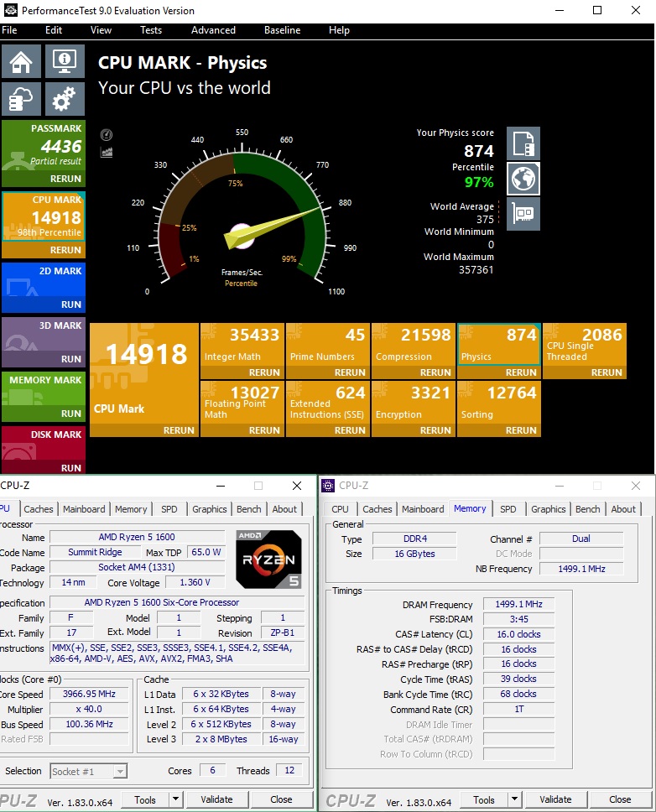The height and width of the screenshot is (812, 656).
Task: Rerun the Prime Numbers test
Action: point(350,372)
